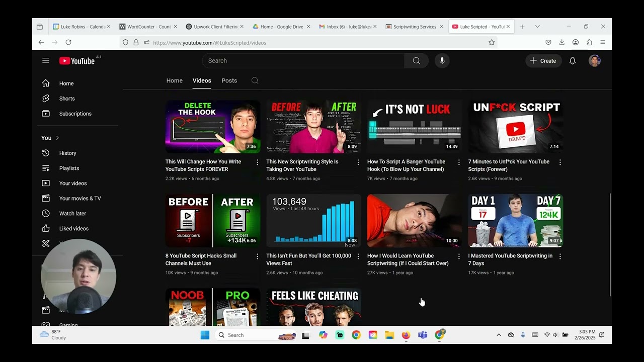Click the search magnifier button

[416, 61]
